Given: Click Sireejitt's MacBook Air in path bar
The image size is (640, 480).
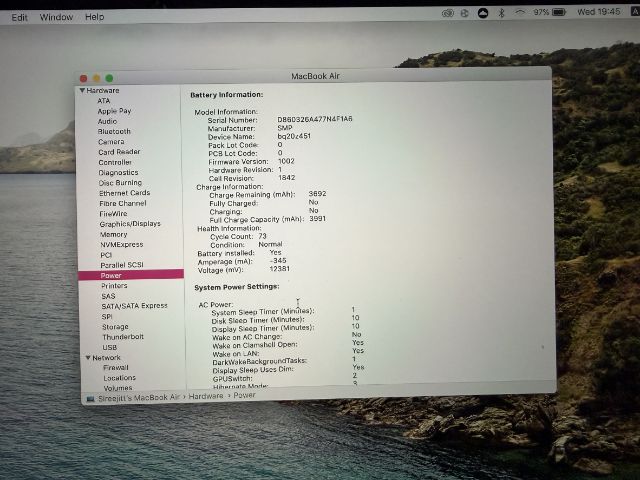Looking at the screenshot, I should (139, 398).
